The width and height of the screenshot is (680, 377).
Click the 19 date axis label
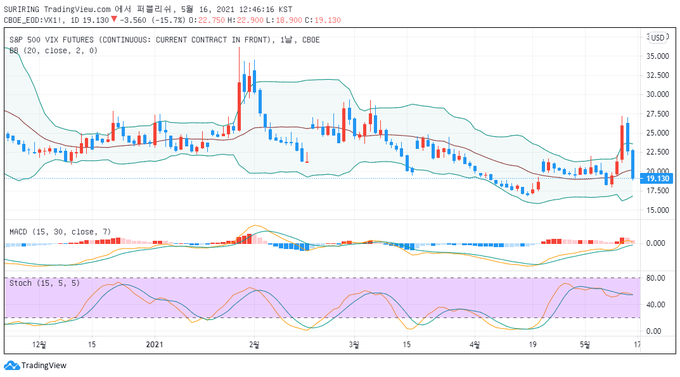coord(533,344)
